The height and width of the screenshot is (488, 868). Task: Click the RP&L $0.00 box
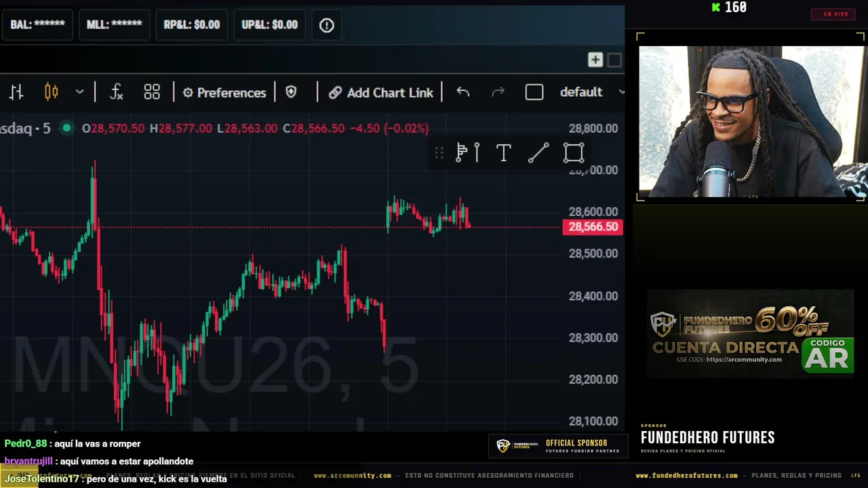(192, 25)
